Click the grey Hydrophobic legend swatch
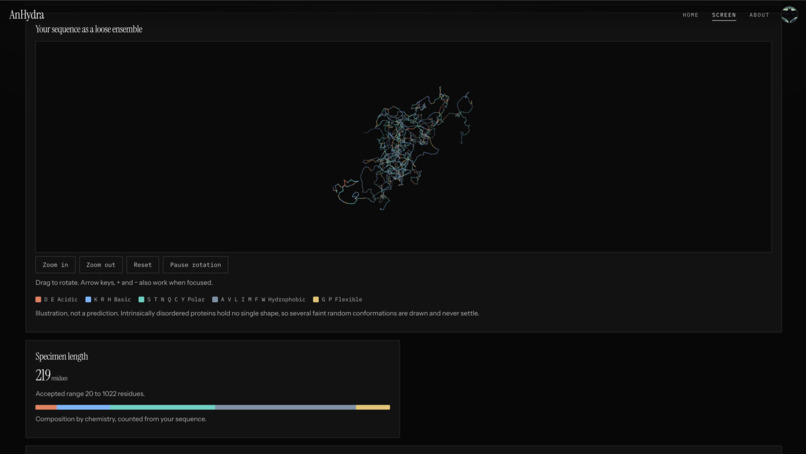 click(x=215, y=299)
